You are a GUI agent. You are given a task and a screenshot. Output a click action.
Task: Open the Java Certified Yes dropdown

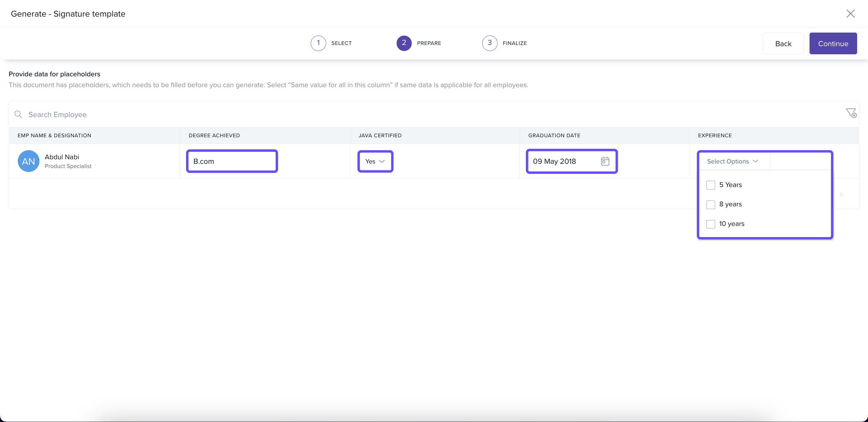(x=375, y=161)
